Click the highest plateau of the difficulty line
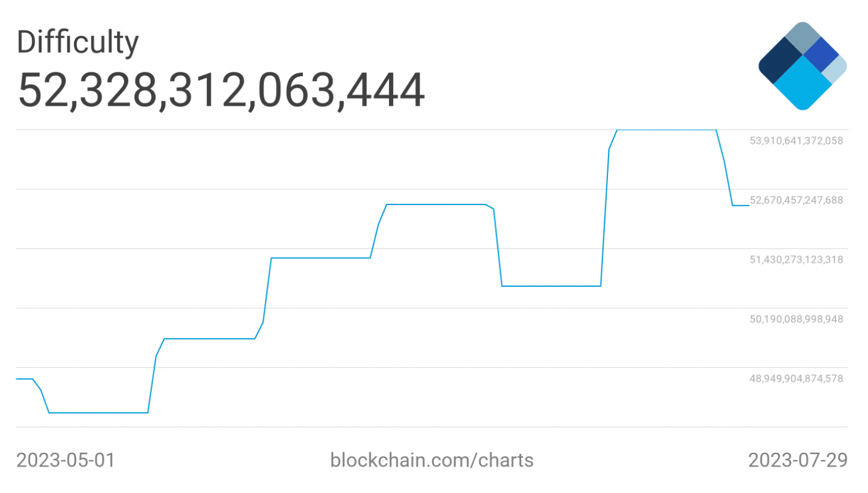 665,130
